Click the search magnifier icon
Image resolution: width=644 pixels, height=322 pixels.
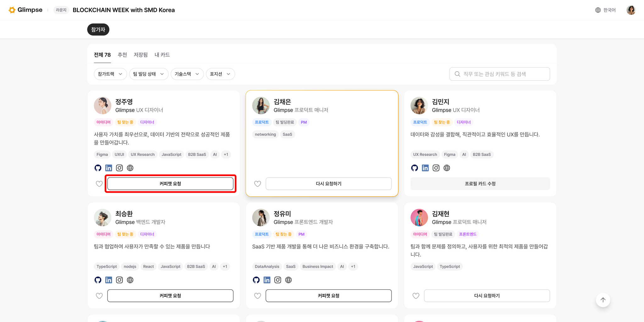point(458,74)
